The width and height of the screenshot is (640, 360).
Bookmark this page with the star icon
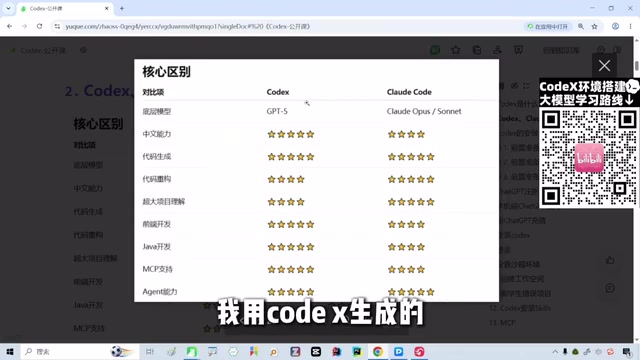click(595, 26)
